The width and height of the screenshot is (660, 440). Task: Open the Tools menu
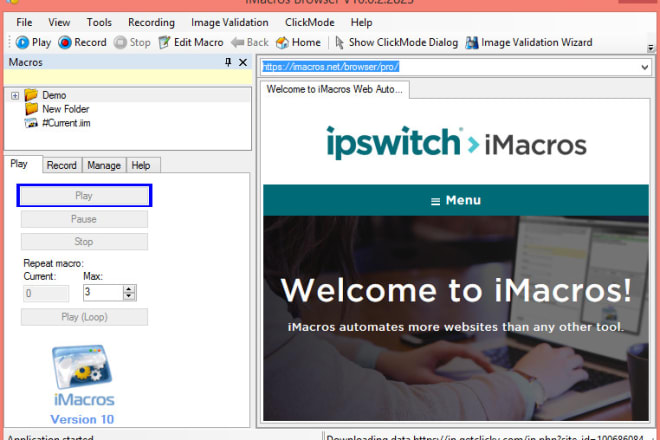coord(99,22)
